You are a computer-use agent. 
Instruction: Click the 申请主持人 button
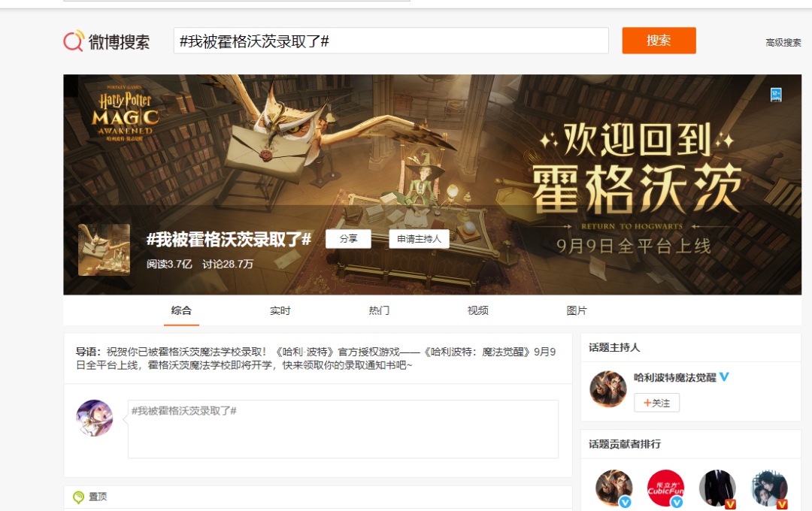pyautogui.click(x=419, y=239)
